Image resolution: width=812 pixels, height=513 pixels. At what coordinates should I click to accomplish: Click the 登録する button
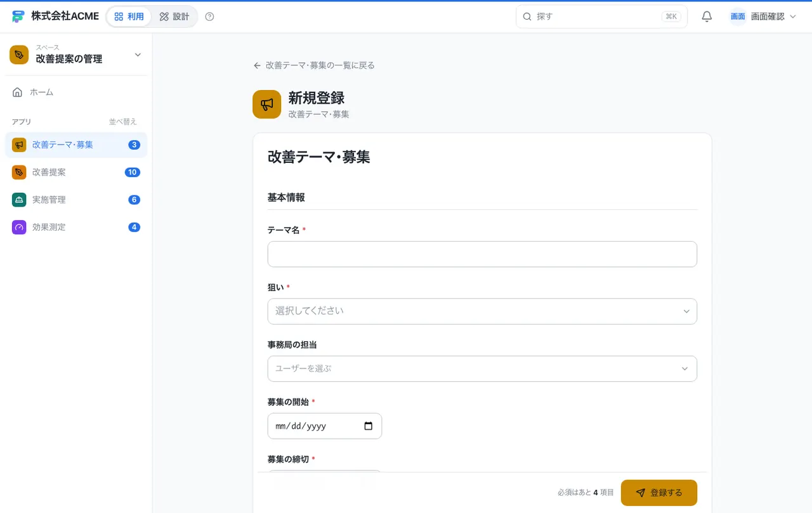(659, 493)
